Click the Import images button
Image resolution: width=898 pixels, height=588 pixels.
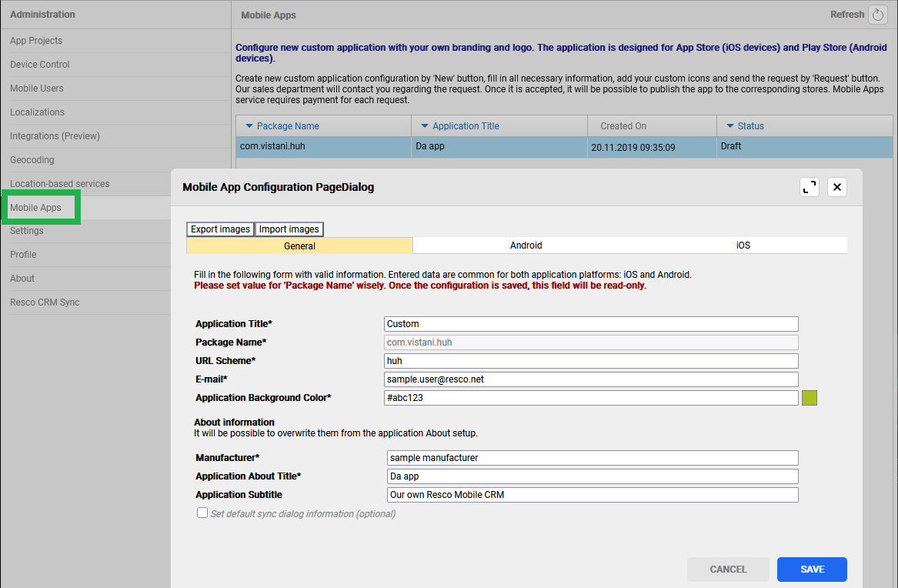tap(289, 229)
